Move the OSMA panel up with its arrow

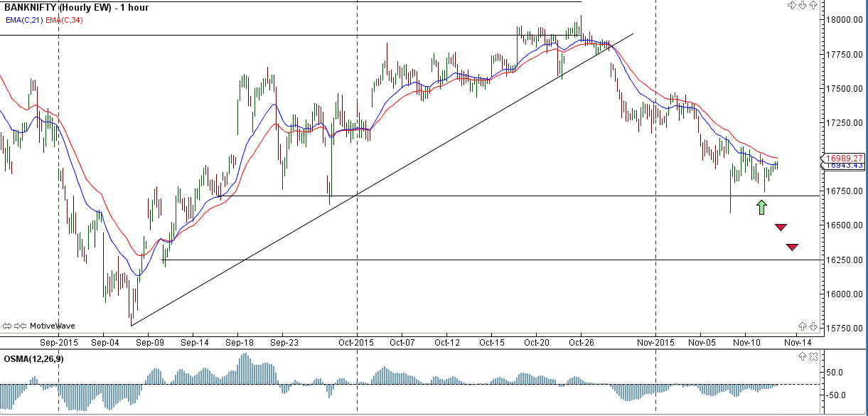tap(803, 356)
